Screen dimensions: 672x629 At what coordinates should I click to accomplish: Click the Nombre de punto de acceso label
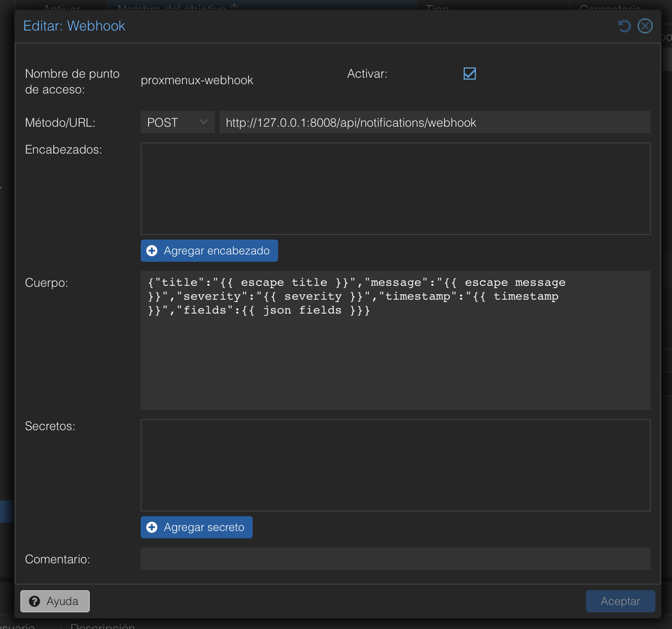pos(72,81)
